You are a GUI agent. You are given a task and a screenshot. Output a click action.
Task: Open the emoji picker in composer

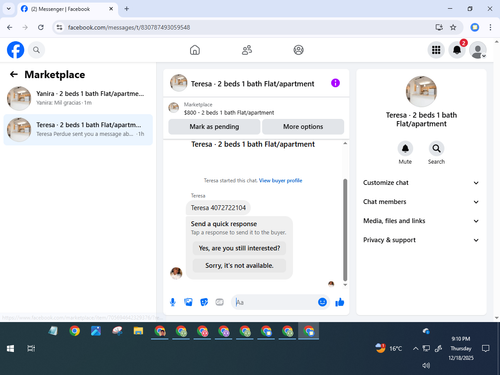322,302
